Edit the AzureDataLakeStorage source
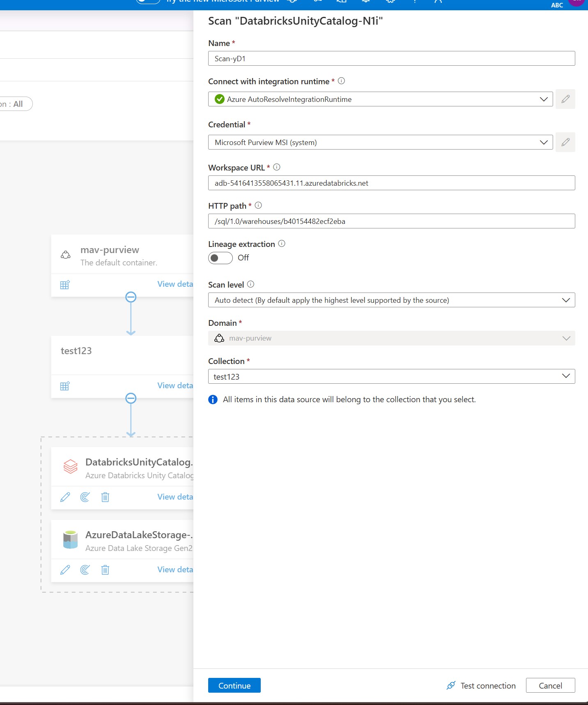588x705 pixels. 65,570
